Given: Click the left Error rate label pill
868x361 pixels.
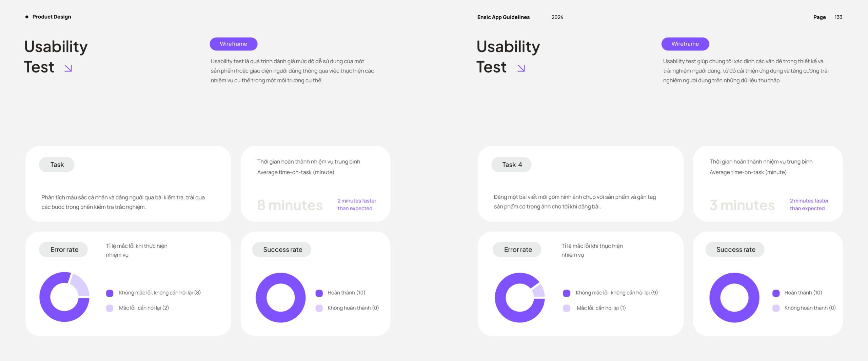Looking at the screenshot, I should [x=63, y=250].
